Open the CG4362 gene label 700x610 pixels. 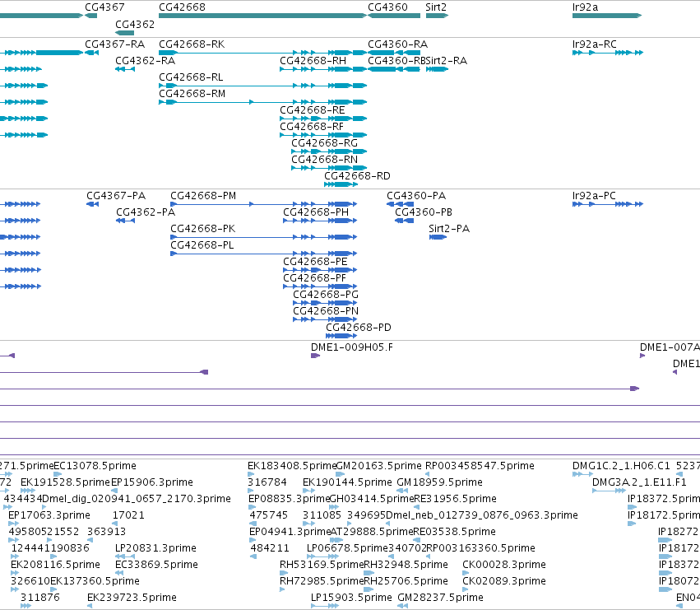pyautogui.click(x=135, y=24)
